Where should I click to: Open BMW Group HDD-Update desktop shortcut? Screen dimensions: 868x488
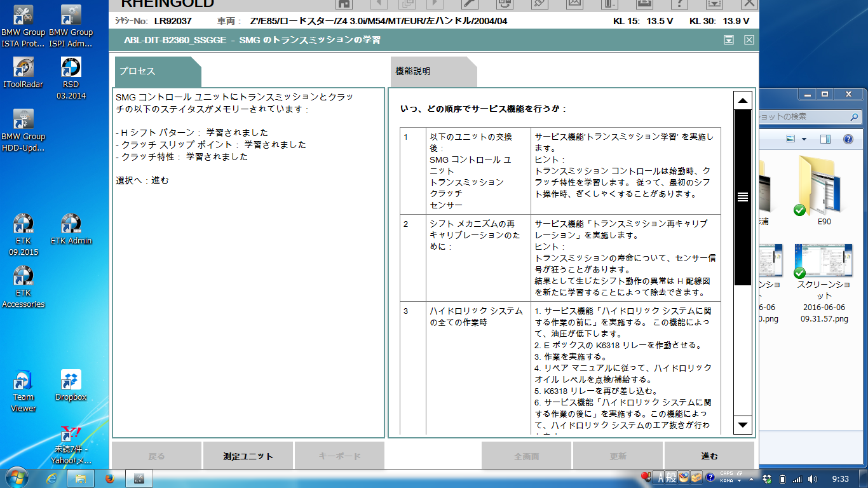pos(24,131)
